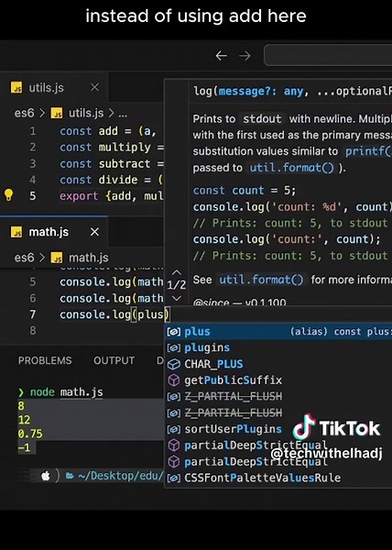Click line 5 console.log in math.js
The image size is (392, 550).
pos(112,281)
